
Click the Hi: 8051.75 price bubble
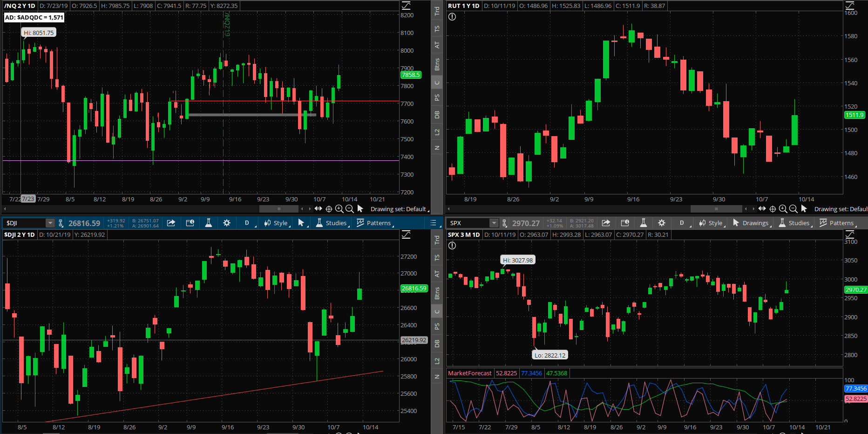pos(39,33)
